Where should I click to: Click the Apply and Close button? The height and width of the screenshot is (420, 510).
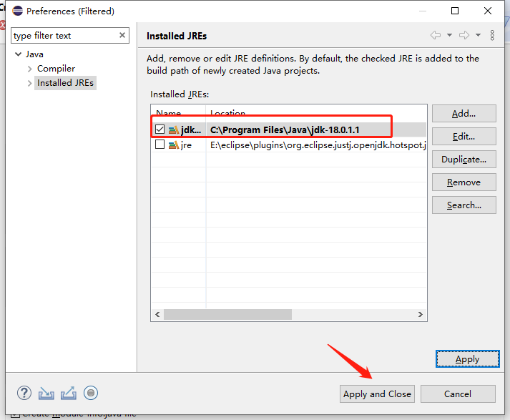pyautogui.click(x=377, y=394)
